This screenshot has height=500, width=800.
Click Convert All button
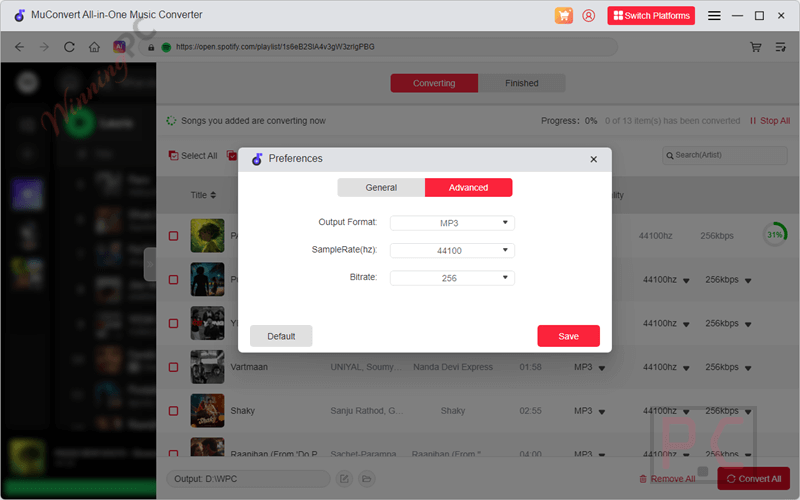click(754, 479)
